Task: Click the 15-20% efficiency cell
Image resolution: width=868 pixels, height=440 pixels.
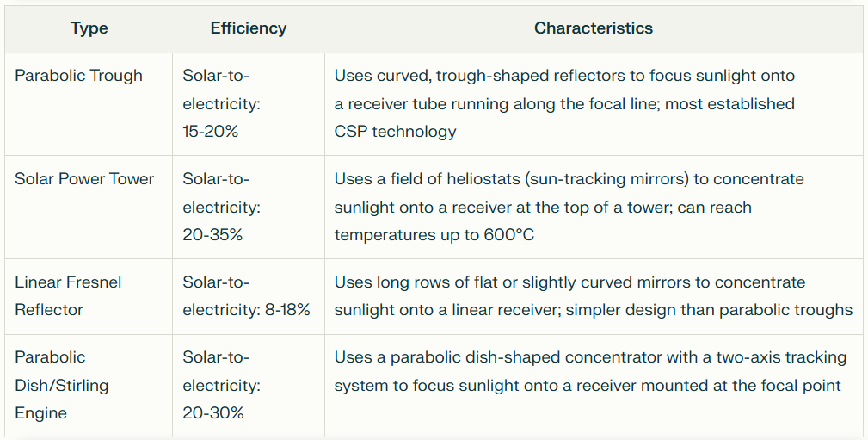Action: tap(249, 104)
